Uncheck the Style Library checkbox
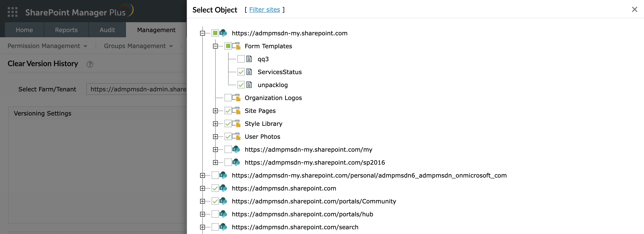 pos(228,124)
